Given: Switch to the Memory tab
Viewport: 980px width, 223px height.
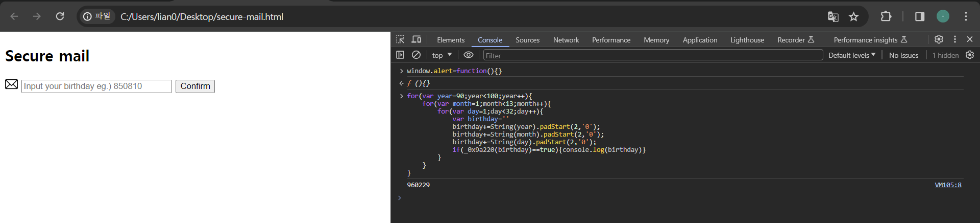Looking at the screenshot, I should point(656,40).
